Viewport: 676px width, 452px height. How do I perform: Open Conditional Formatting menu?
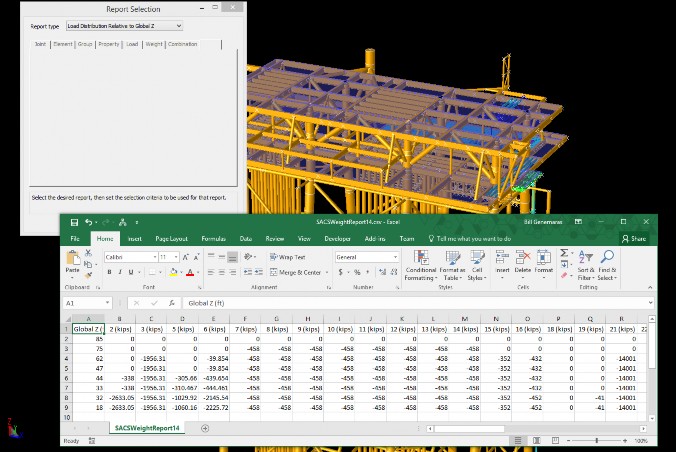click(421, 265)
